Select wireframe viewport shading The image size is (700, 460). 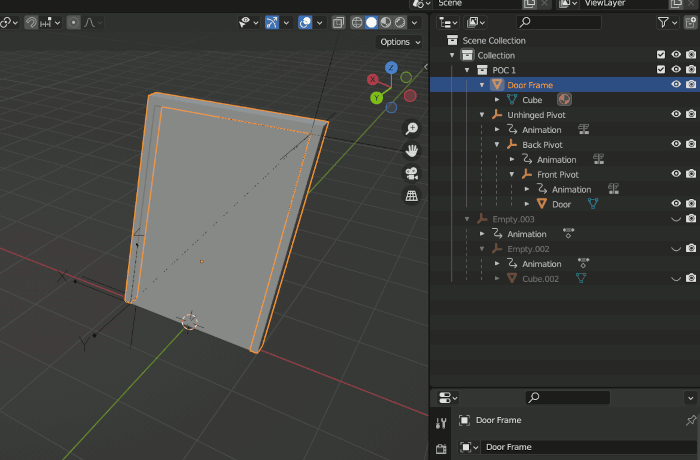point(357,22)
